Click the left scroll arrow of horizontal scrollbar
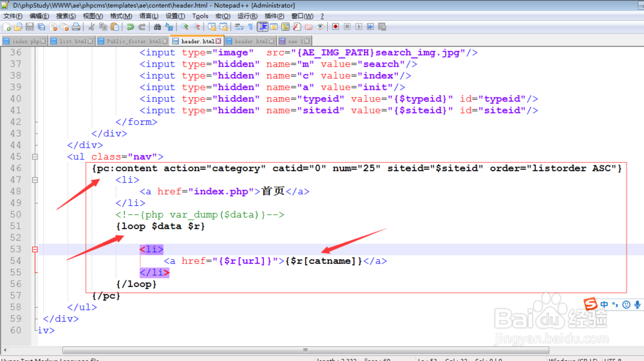644x361 pixels. [x=5, y=350]
